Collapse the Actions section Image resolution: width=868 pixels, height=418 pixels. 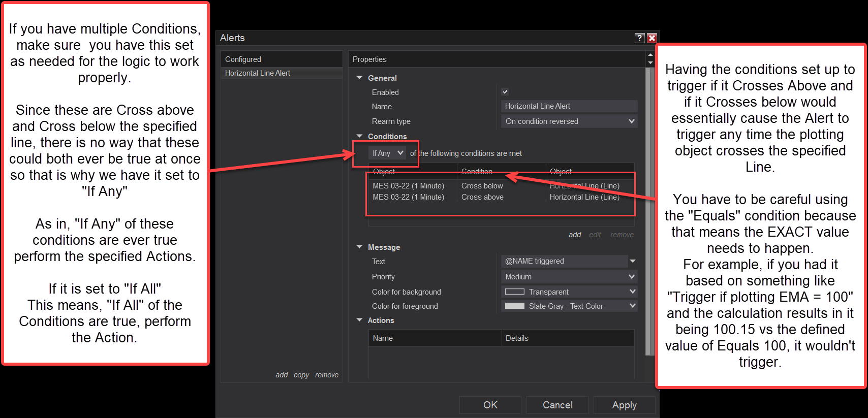point(360,320)
